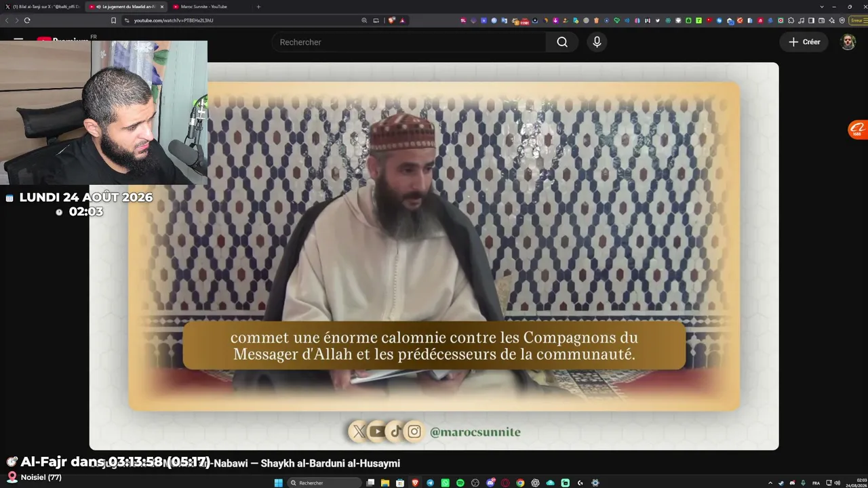
Task: Toggle the browser side panel
Action: [811, 20]
